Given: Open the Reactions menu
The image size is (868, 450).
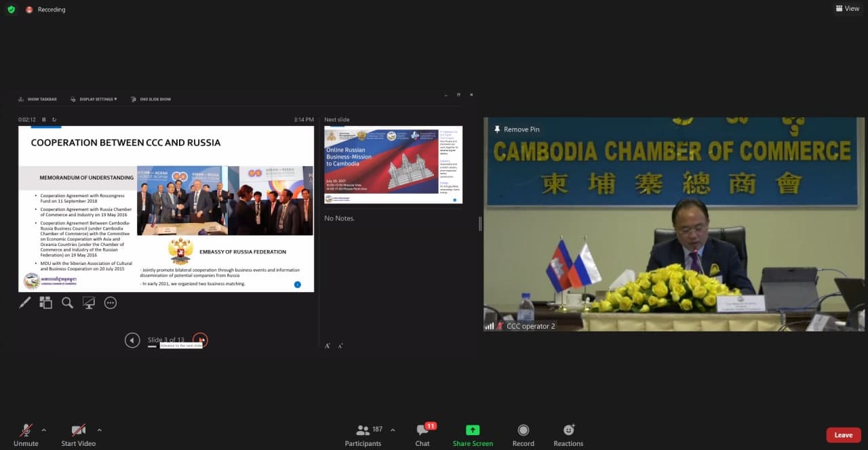Looking at the screenshot, I should pos(568,434).
